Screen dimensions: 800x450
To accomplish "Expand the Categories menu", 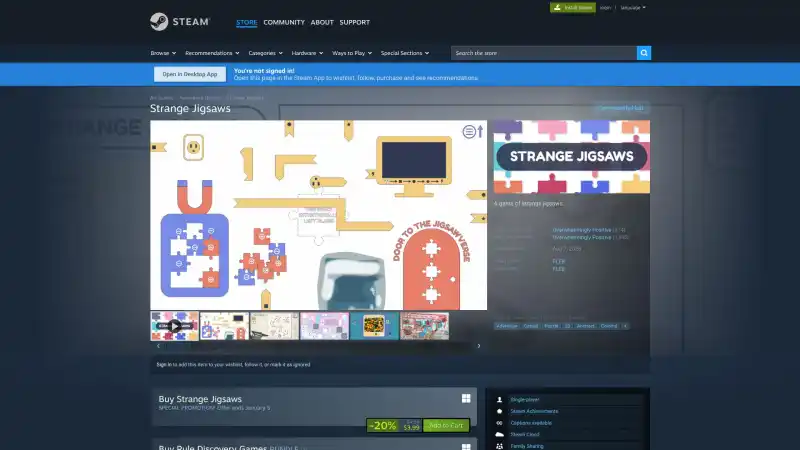I will click(265, 53).
